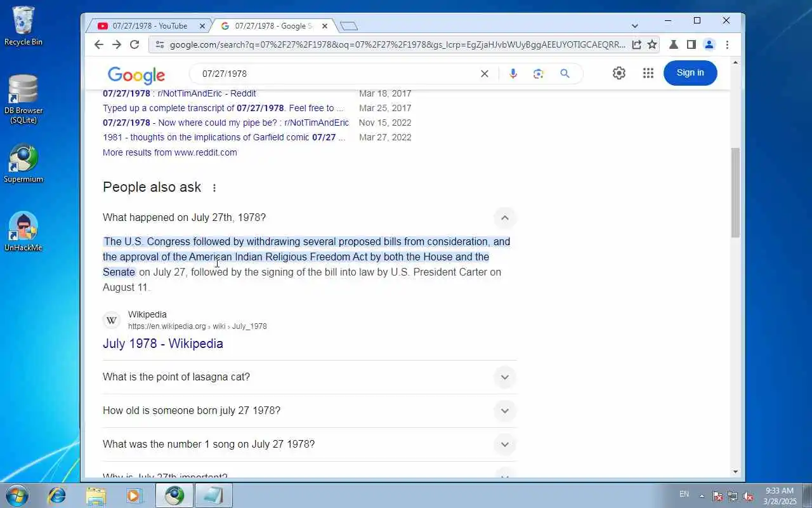Open the Windows Start menu
812x508 pixels.
(16, 495)
